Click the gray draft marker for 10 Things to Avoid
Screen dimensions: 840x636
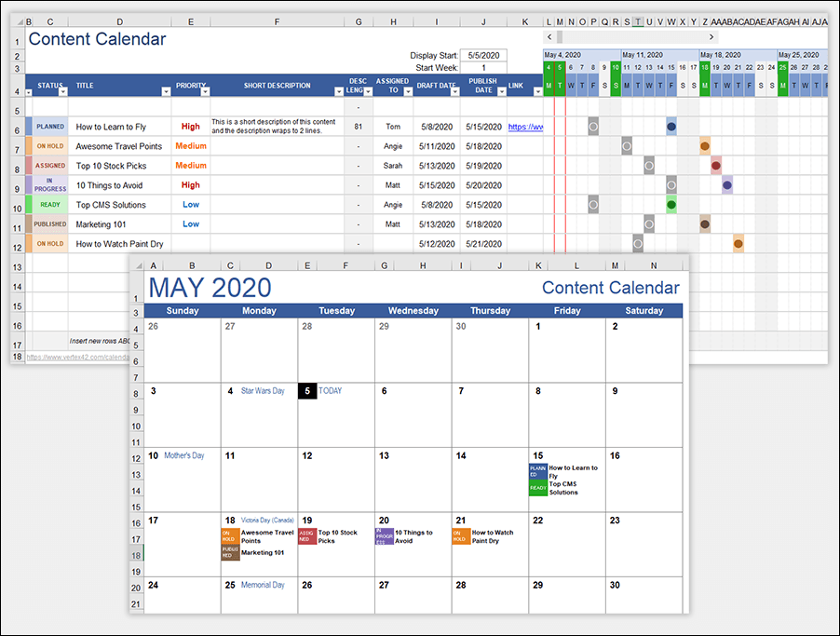pyautogui.click(x=671, y=185)
